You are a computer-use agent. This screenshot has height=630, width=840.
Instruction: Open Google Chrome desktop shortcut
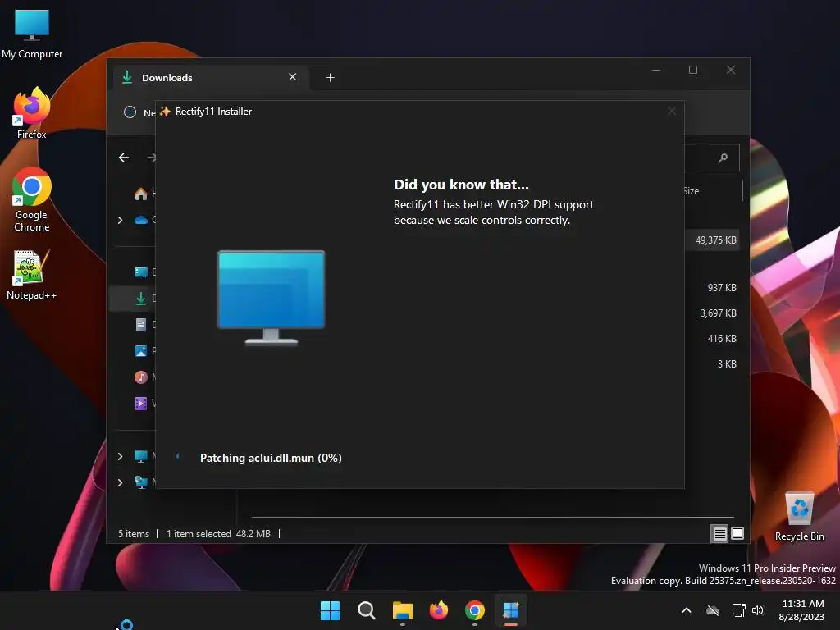(32, 199)
